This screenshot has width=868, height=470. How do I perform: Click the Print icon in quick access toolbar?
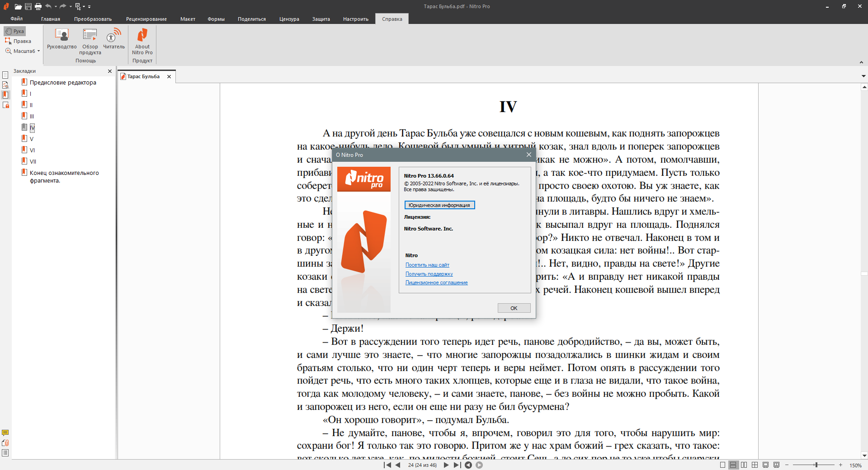[38, 6]
